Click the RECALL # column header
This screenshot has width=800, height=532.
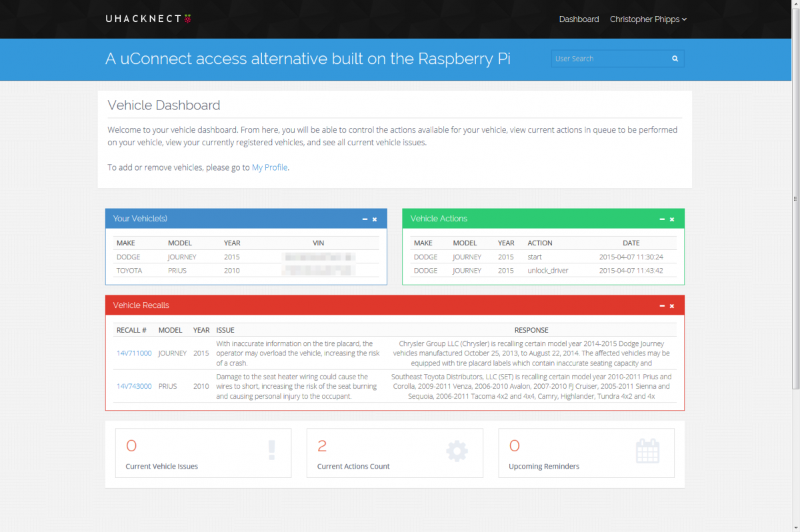[x=132, y=330]
